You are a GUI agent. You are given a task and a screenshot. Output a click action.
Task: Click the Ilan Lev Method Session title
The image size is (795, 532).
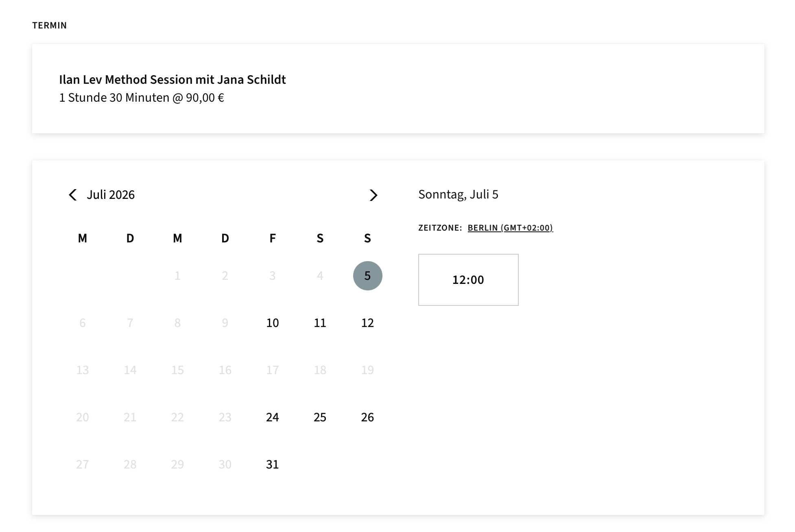pyautogui.click(x=173, y=80)
